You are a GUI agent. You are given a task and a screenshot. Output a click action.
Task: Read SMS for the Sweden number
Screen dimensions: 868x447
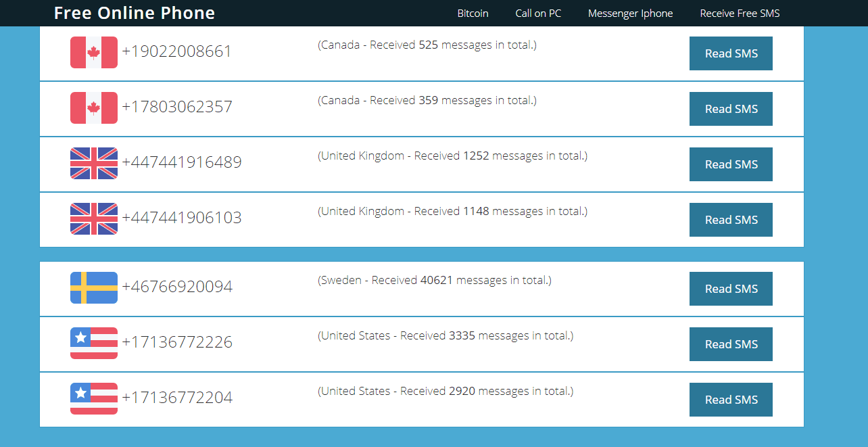(x=731, y=288)
